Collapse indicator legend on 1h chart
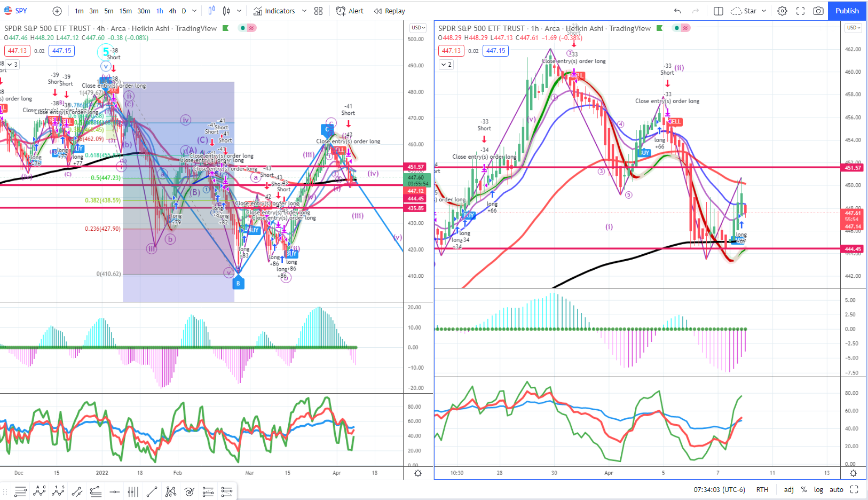Image resolution: width=868 pixels, height=500 pixels. pyautogui.click(x=446, y=65)
